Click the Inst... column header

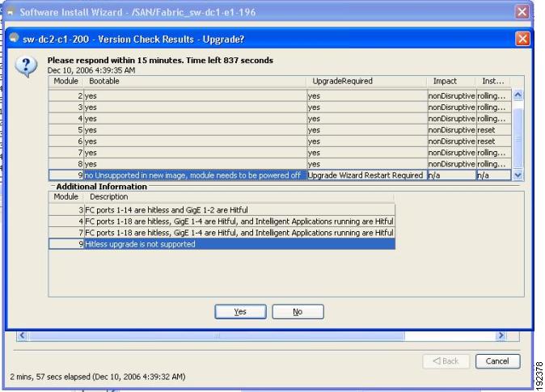pyautogui.click(x=493, y=81)
